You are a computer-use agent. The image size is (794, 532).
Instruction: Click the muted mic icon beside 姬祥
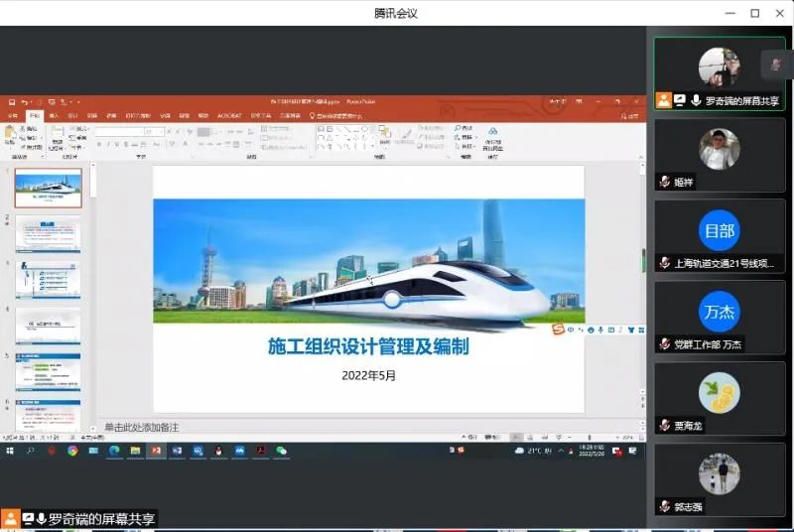[x=665, y=182]
